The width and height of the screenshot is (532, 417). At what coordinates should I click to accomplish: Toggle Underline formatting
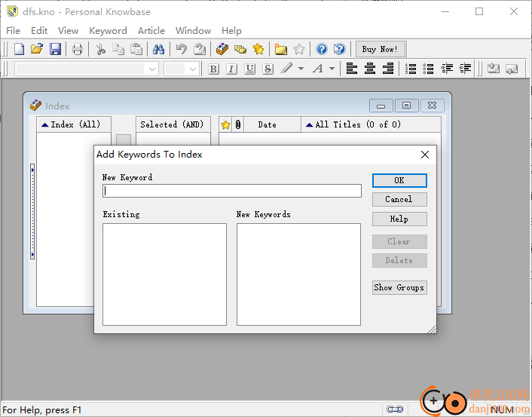(x=249, y=69)
